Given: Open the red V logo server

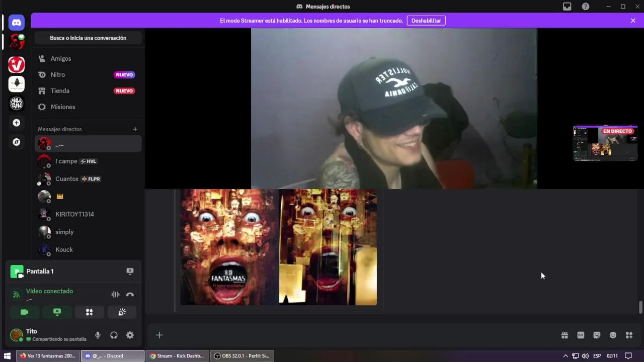Looking at the screenshot, I should [17, 64].
